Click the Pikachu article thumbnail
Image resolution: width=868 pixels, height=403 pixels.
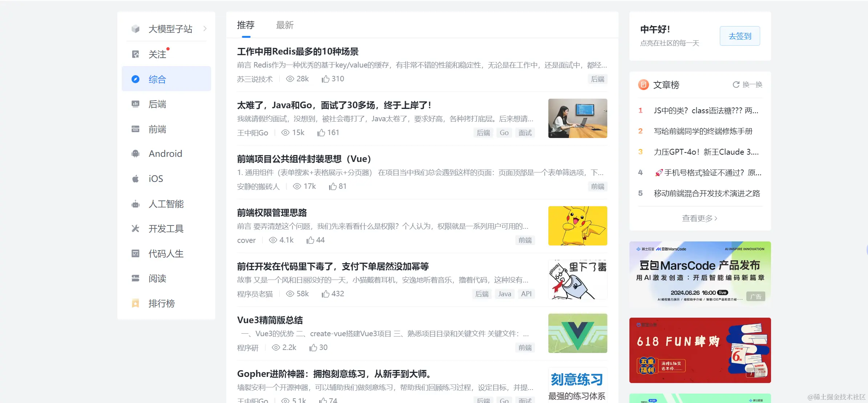coord(577,226)
